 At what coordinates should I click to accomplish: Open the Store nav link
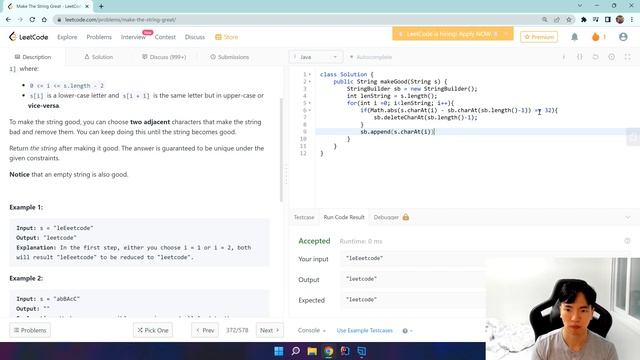227,37
